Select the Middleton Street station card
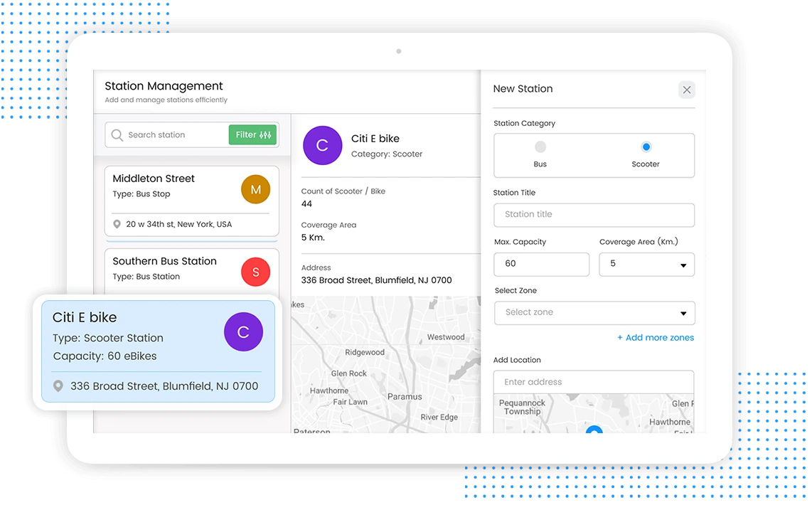 tap(191, 201)
